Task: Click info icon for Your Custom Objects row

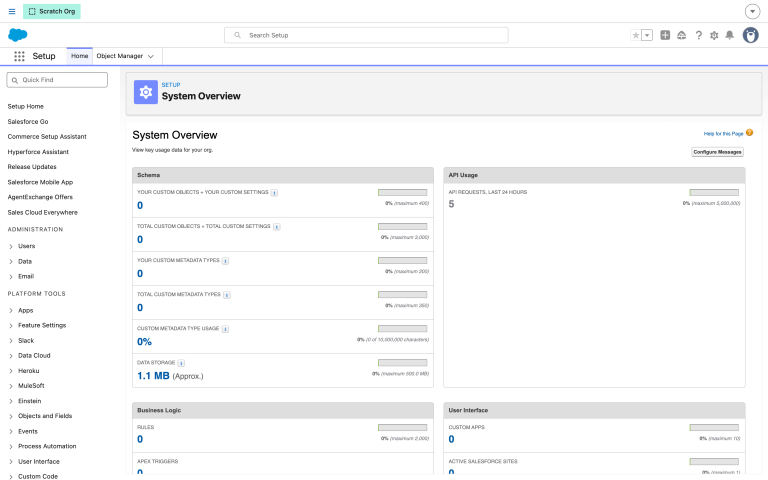Action: pos(274,192)
